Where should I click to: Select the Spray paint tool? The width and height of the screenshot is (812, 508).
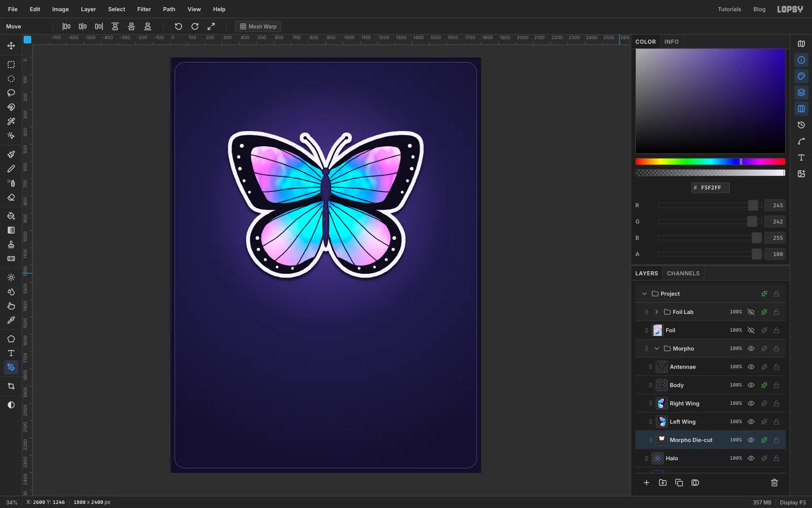coord(11,183)
